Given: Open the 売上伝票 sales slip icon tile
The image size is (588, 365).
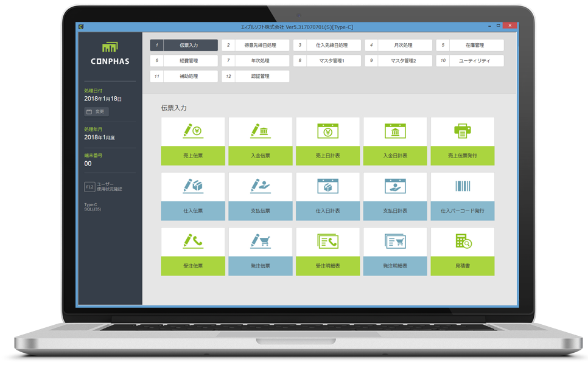Looking at the screenshot, I should [193, 132].
